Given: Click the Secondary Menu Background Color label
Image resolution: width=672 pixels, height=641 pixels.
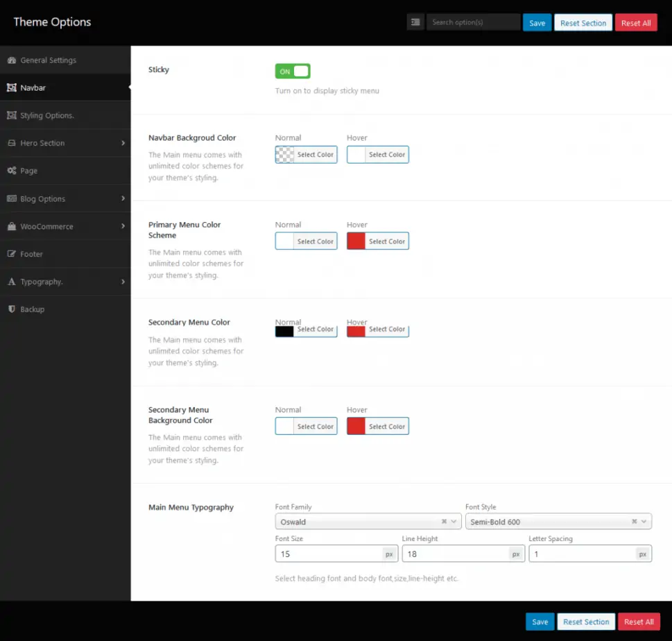Looking at the screenshot, I should 180,415.
